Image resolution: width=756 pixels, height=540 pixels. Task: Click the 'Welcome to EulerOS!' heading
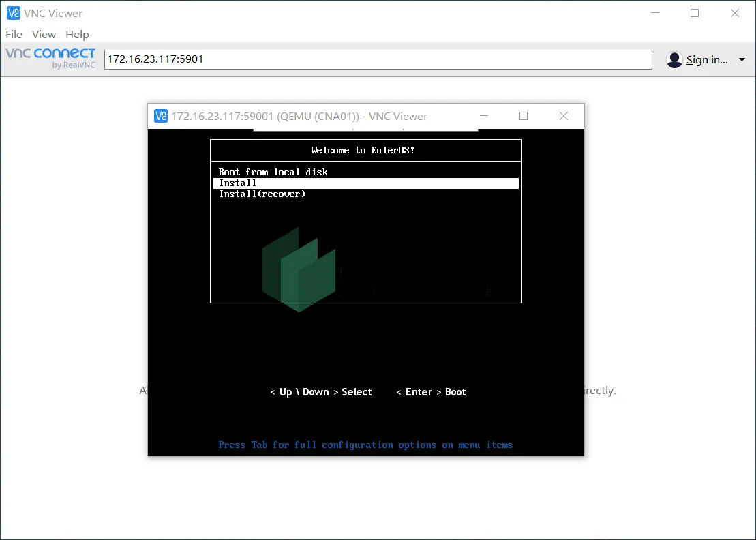[x=363, y=151]
